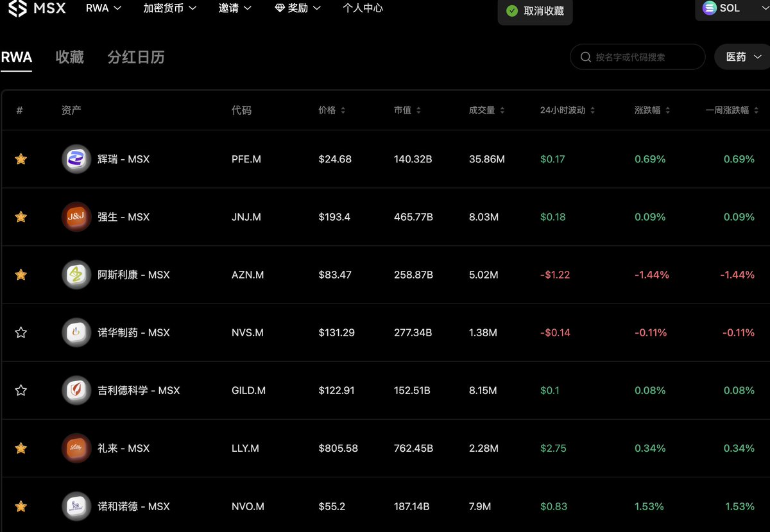Open 诺华制药 - MSX asset name
The width and height of the screenshot is (770, 532).
[x=133, y=332]
